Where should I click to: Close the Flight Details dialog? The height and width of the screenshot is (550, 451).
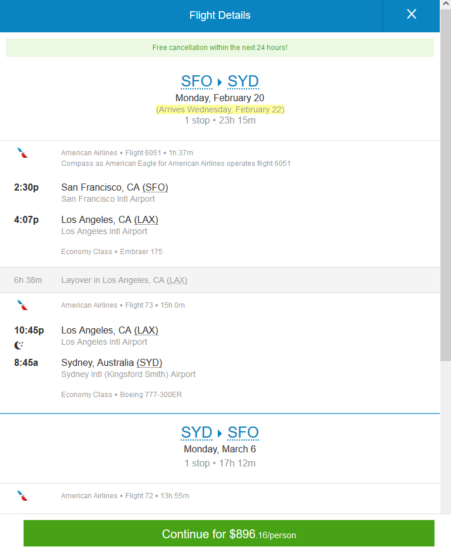[x=411, y=14]
